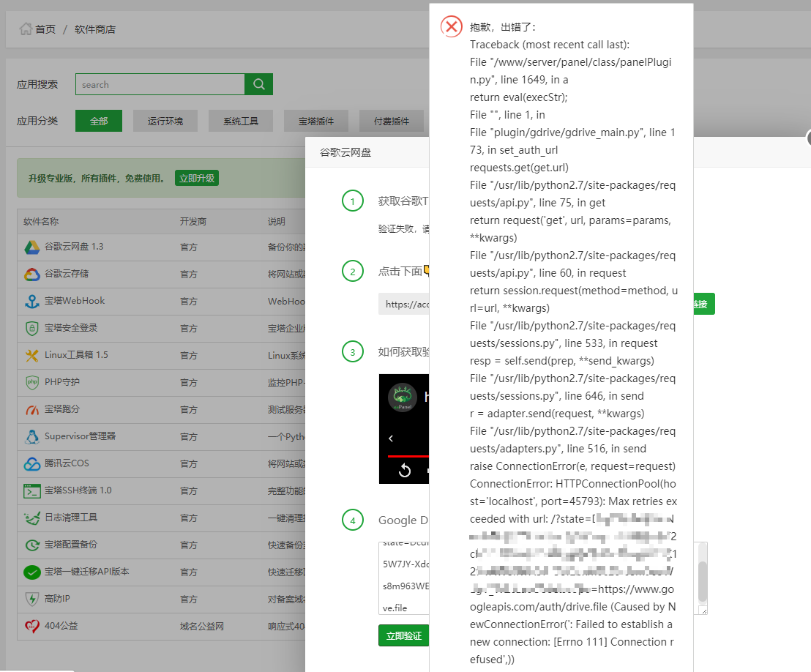Focus the application search input field
Viewport: 811px width, 672px height.
[160, 84]
